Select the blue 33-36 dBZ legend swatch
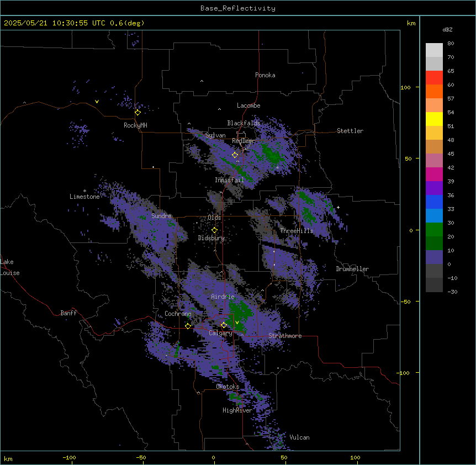Viewport: 476px width, 465px height. [434, 202]
